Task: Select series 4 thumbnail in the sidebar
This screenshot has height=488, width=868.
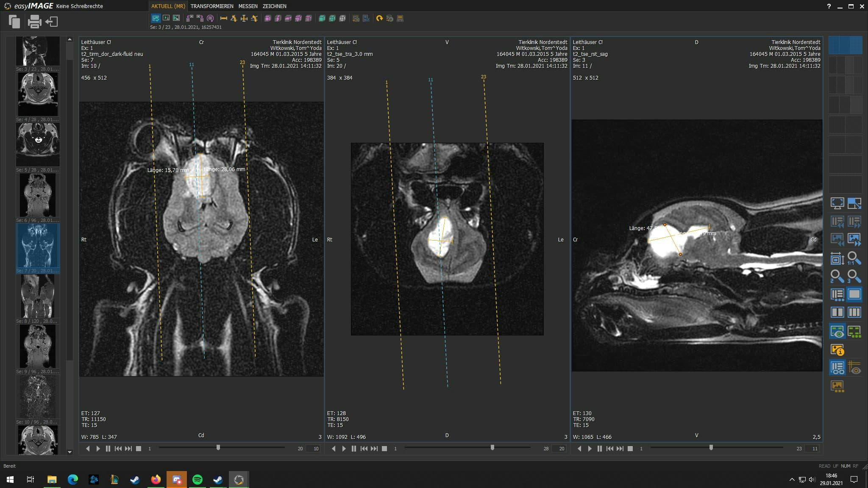Action: click(38, 94)
